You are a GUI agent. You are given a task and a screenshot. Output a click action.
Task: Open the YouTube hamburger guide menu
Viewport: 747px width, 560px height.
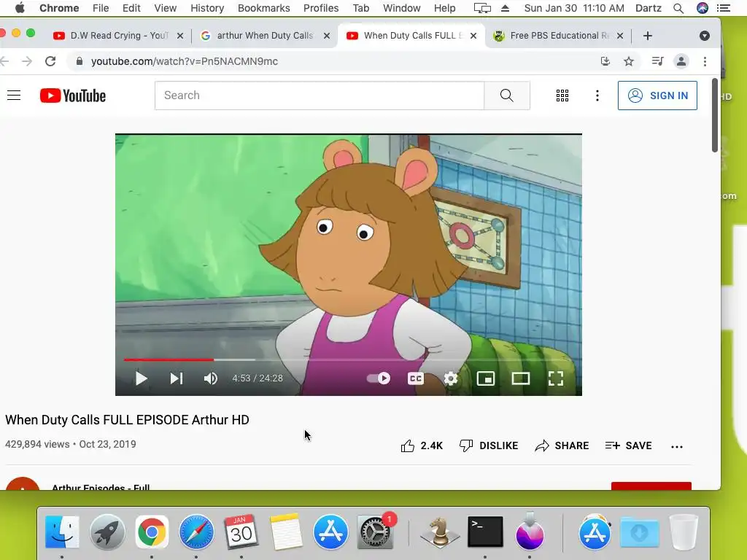click(14, 96)
